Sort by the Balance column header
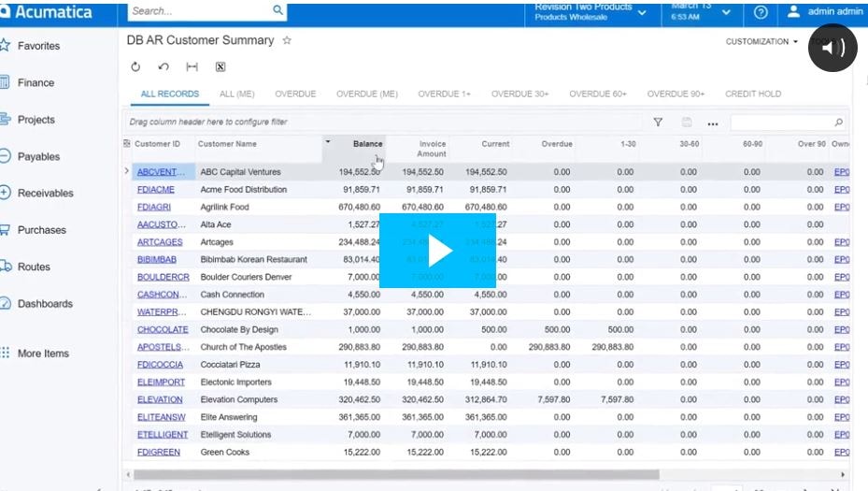The width and height of the screenshot is (868, 491). pos(367,144)
